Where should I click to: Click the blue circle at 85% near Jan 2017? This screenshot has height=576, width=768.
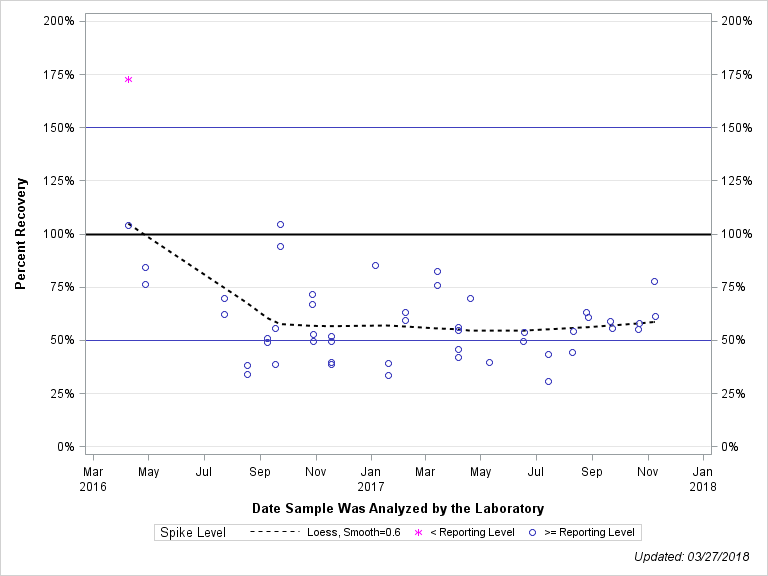point(375,265)
